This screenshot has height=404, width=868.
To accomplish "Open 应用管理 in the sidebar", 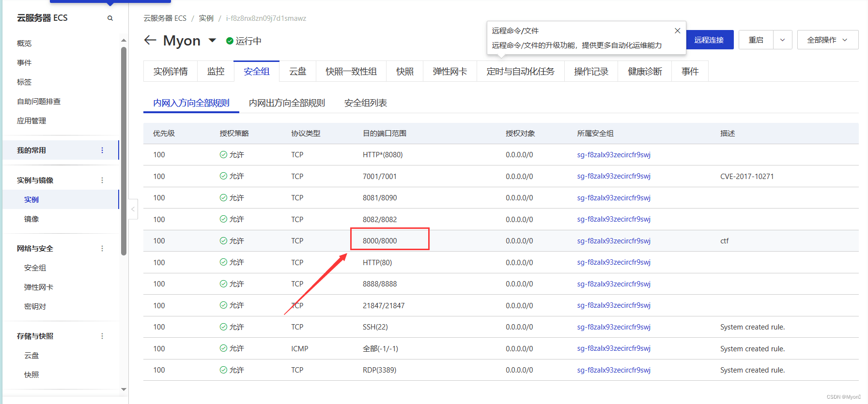I will (31, 120).
